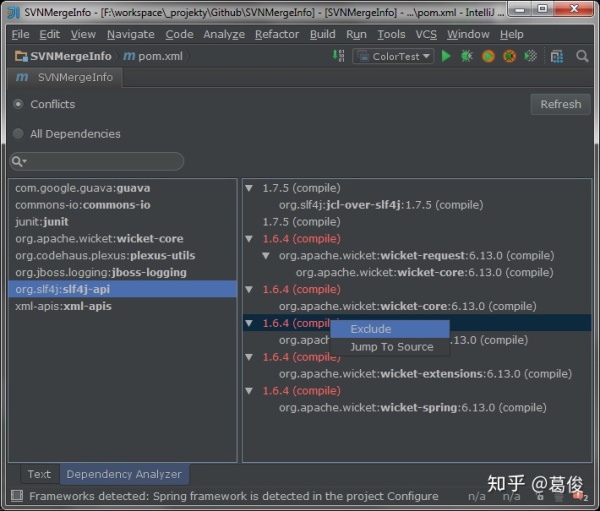This screenshot has width=600, height=511.
Task: Select the All Dependencies radio button
Action: coord(18,134)
